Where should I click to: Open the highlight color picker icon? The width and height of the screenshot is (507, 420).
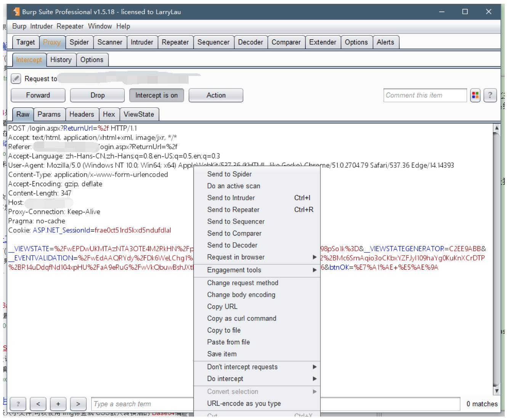click(475, 95)
